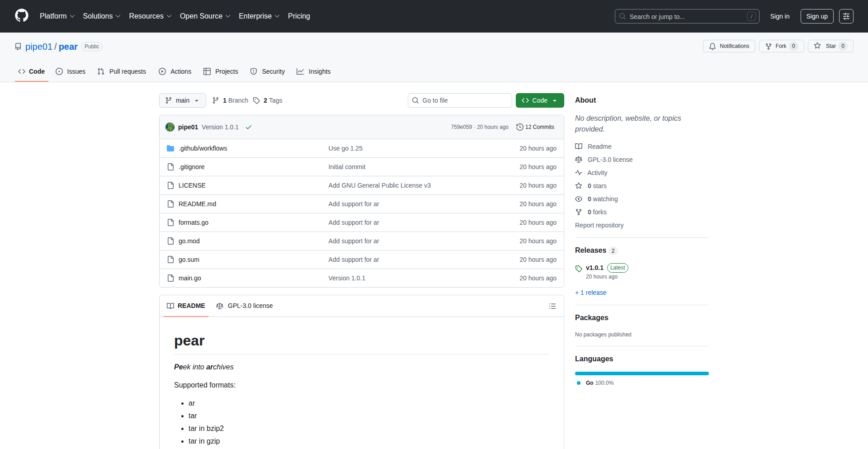This screenshot has height=449, width=868.
Task: View 2 Tags link
Action: point(268,100)
